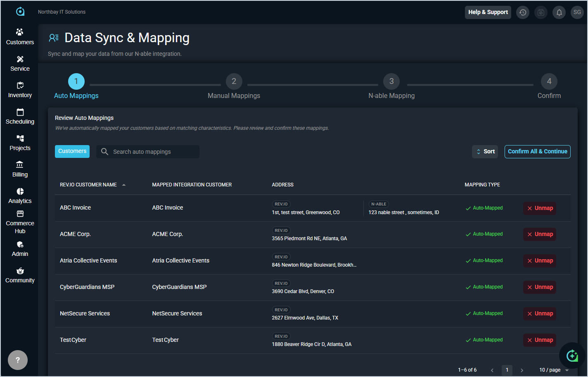Open the history clock icon in the header
This screenshot has height=377, width=588.
pos(523,12)
